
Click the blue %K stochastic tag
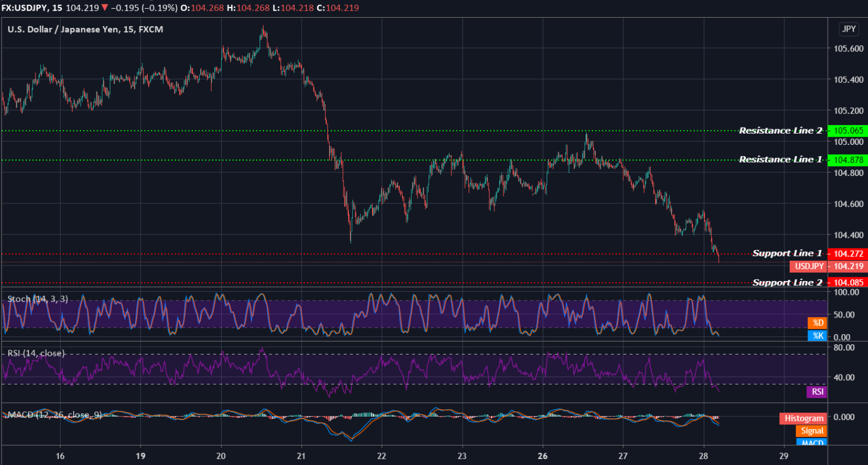(x=818, y=336)
